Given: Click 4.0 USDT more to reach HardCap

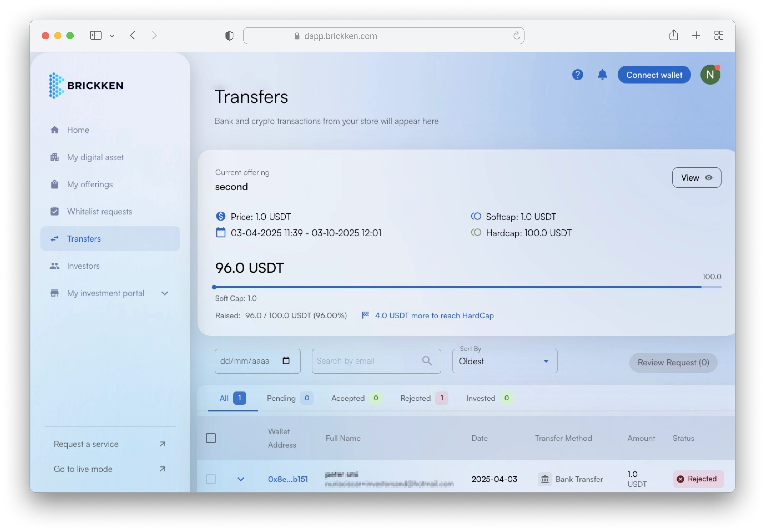Looking at the screenshot, I should 434,315.
